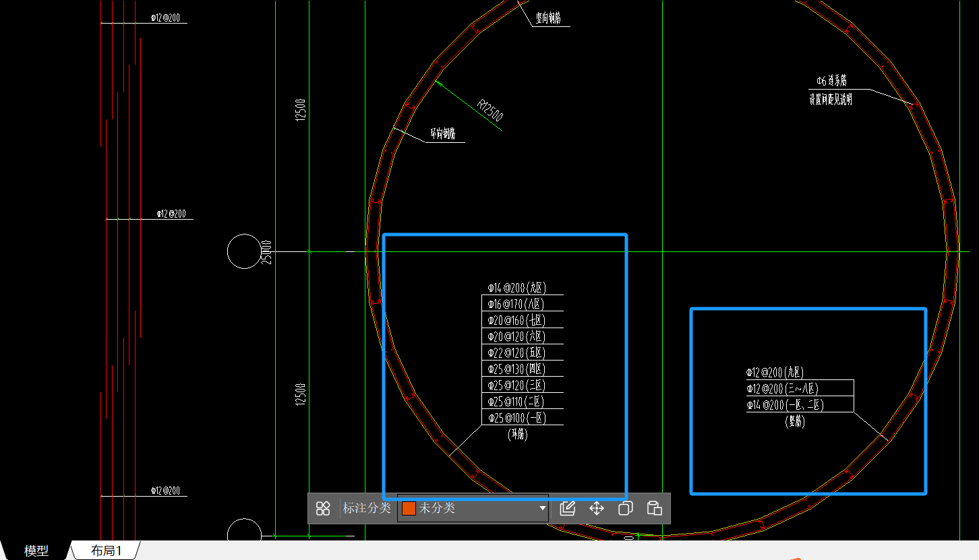Click the dropdown arrow beside 未分类

[x=542, y=509]
